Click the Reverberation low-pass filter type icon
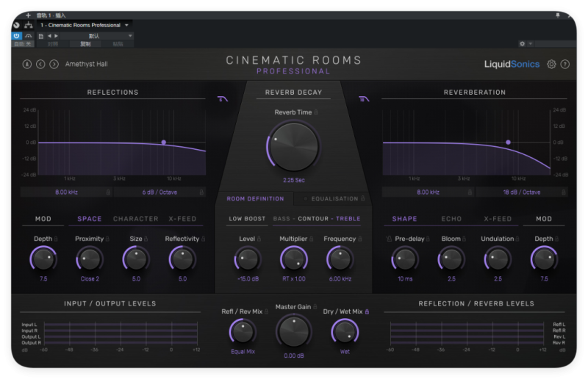Viewport: 588px width, 379px height. [x=363, y=99]
